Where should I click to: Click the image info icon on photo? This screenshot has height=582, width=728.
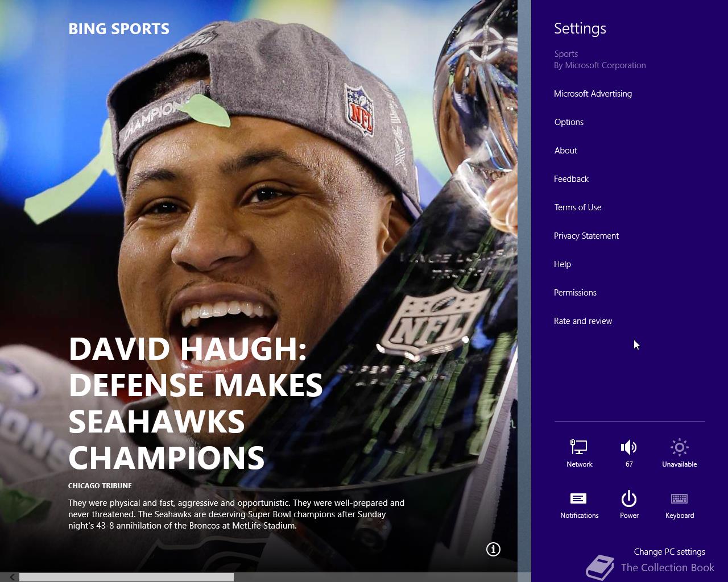tap(493, 549)
